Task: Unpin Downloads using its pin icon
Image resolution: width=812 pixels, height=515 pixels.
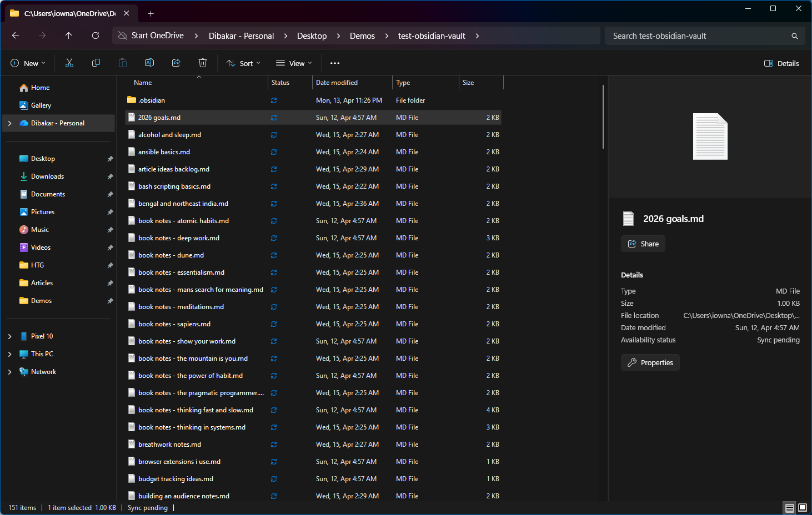Action: pos(110,176)
